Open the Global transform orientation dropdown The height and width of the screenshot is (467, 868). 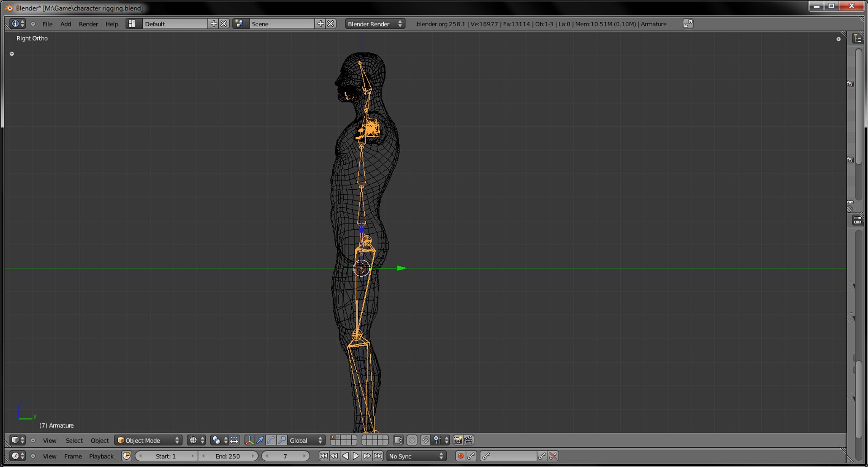[x=306, y=440]
